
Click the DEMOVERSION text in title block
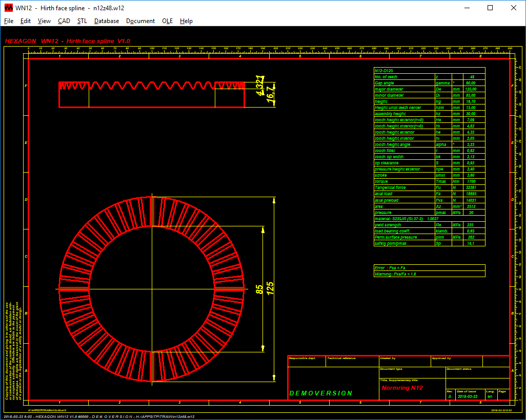[x=321, y=393]
